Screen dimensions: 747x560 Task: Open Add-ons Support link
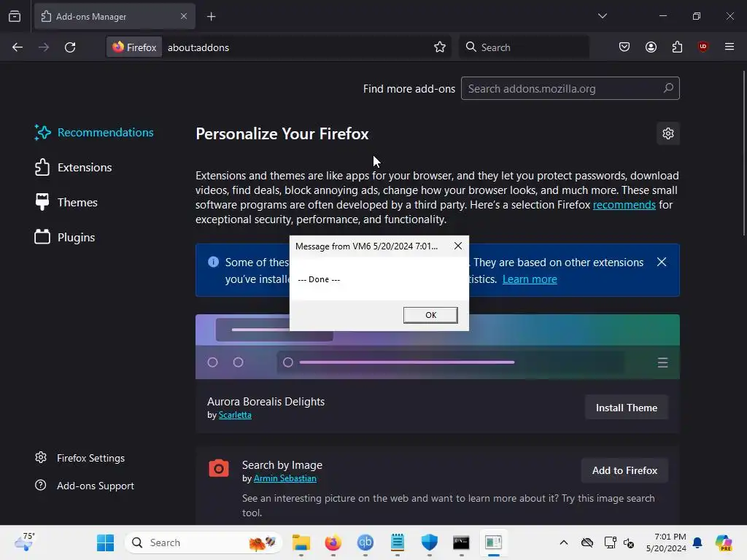click(85, 486)
